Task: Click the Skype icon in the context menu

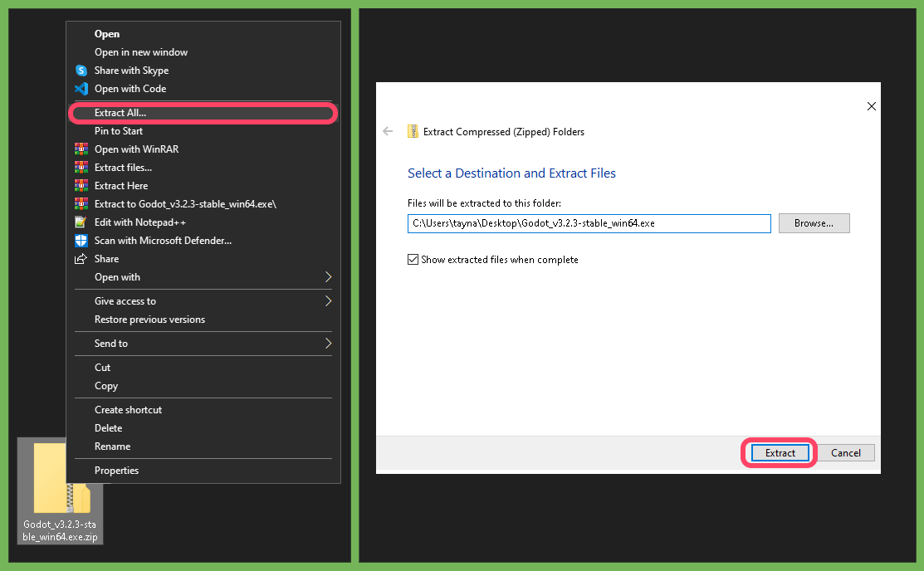Action: coord(81,71)
